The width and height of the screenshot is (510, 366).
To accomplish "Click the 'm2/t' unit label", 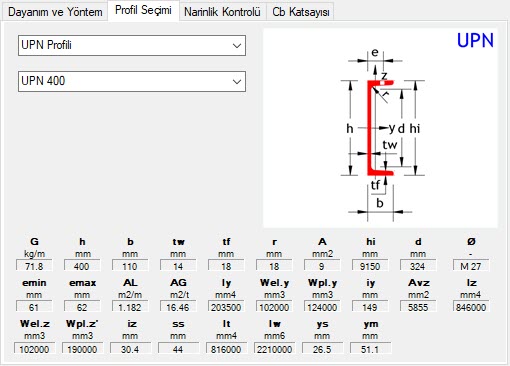I will tap(179, 295).
